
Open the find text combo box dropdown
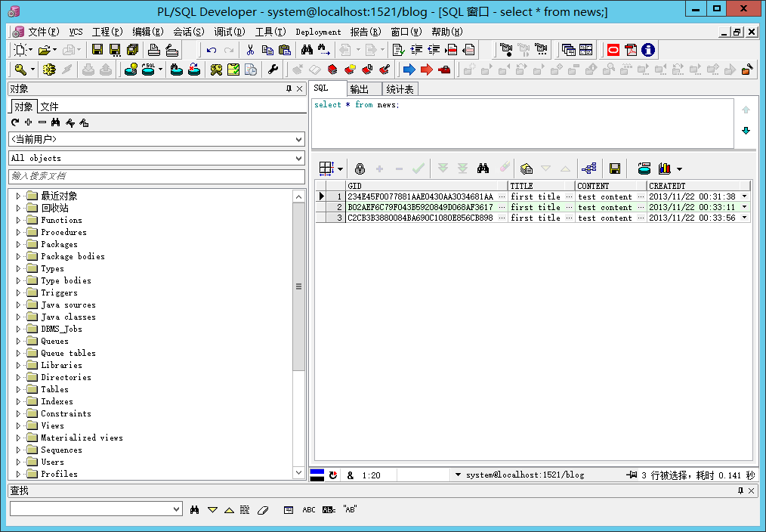tap(176, 509)
